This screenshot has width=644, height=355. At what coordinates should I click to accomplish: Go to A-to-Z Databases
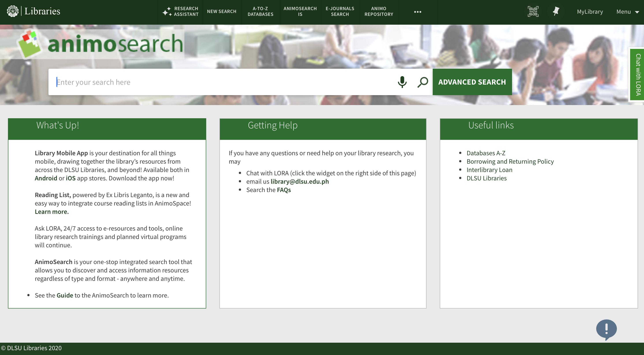click(260, 11)
